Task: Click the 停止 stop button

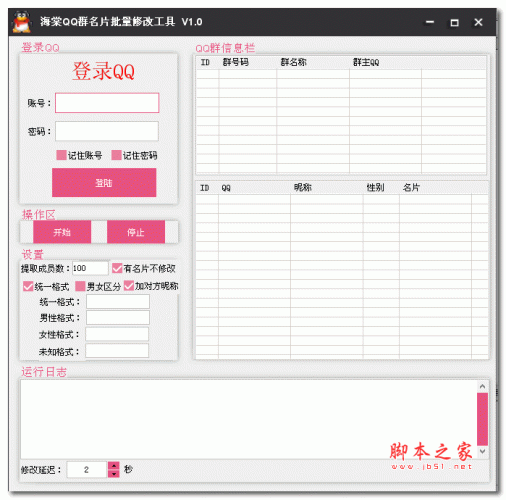Action: pos(136,232)
